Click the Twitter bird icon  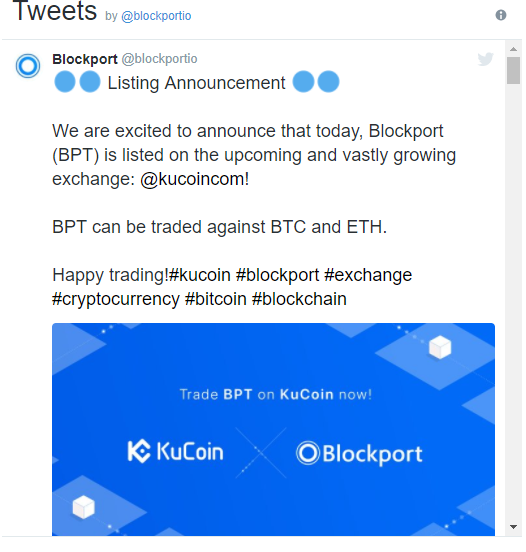click(x=486, y=59)
